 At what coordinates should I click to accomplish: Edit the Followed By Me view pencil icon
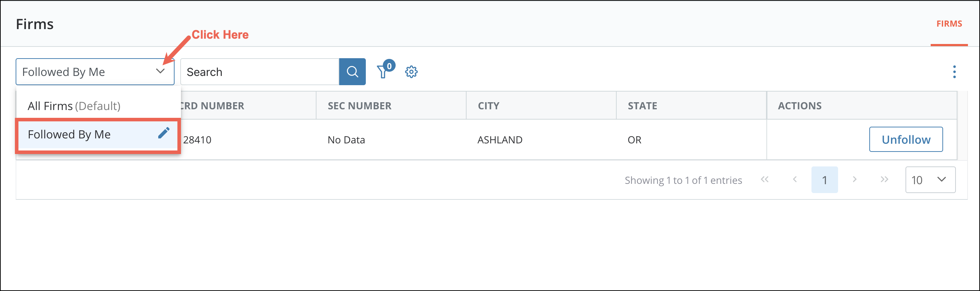pyautogui.click(x=164, y=133)
